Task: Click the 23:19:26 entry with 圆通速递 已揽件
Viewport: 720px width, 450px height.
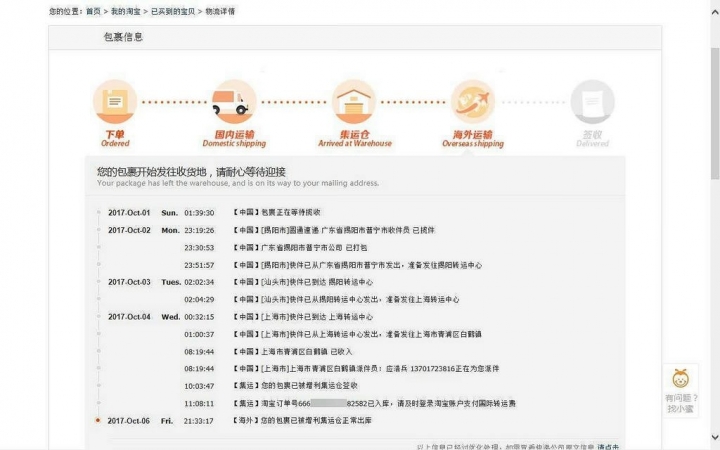Action: pos(334,230)
